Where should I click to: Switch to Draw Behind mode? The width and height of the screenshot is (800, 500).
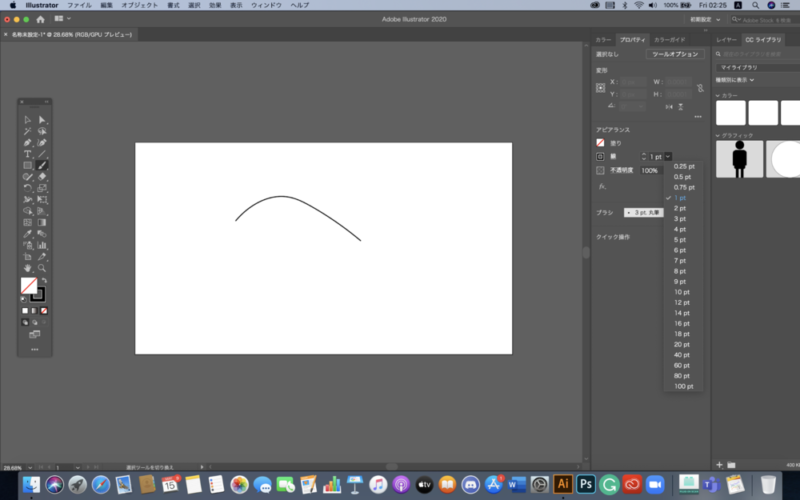point(35,322)
